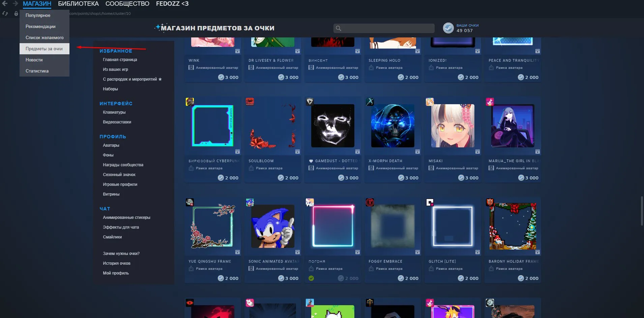Click the search magnifier icon
644x318 pixels.
[339, 28]
